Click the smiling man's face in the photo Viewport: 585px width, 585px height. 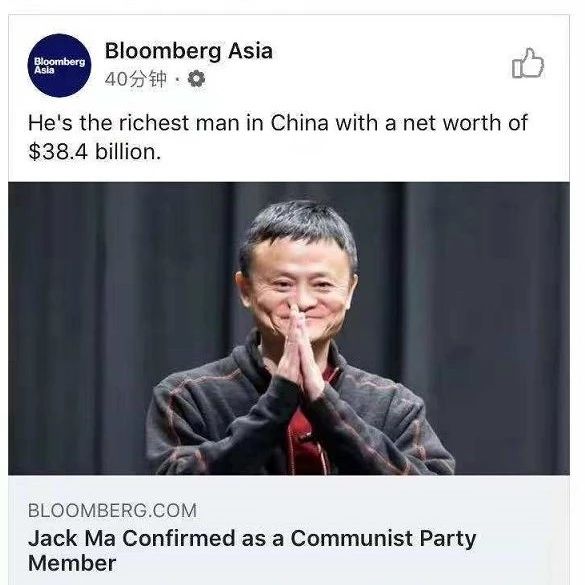[298, 284]
